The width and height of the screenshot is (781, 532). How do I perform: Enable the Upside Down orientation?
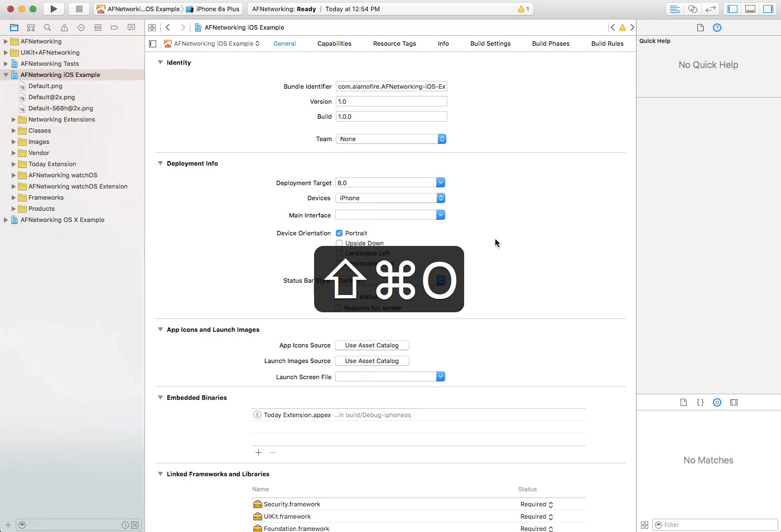click(x=339, y=243)
